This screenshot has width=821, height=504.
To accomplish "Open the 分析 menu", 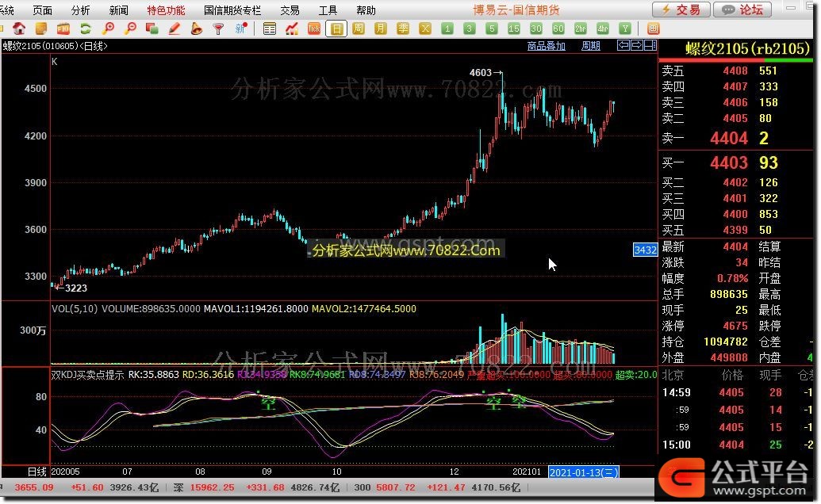I will tap(81, 10).
